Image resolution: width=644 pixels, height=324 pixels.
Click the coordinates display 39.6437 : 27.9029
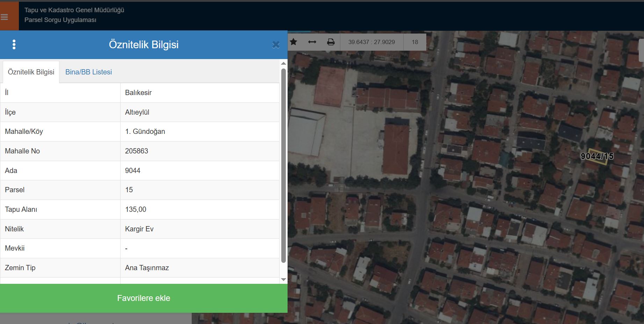[x=371, y=42]
